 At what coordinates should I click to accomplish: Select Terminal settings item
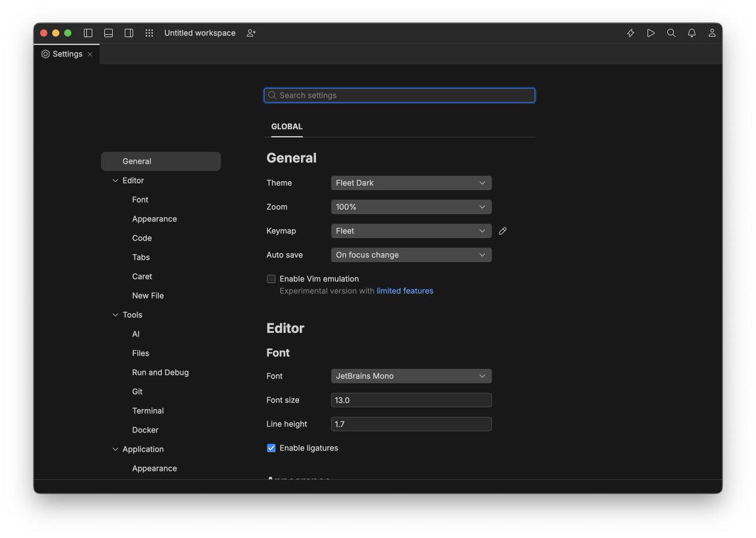coord(148,411)
